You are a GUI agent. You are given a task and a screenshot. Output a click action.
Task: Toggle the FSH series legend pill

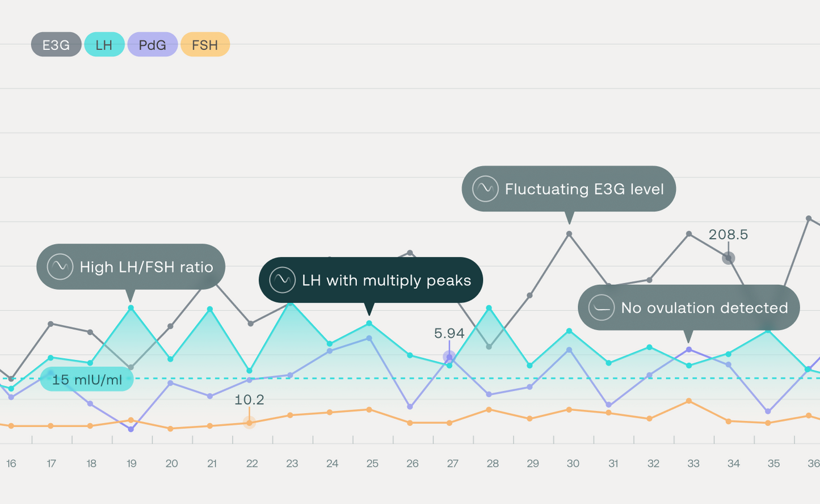(x=205, y=45)
